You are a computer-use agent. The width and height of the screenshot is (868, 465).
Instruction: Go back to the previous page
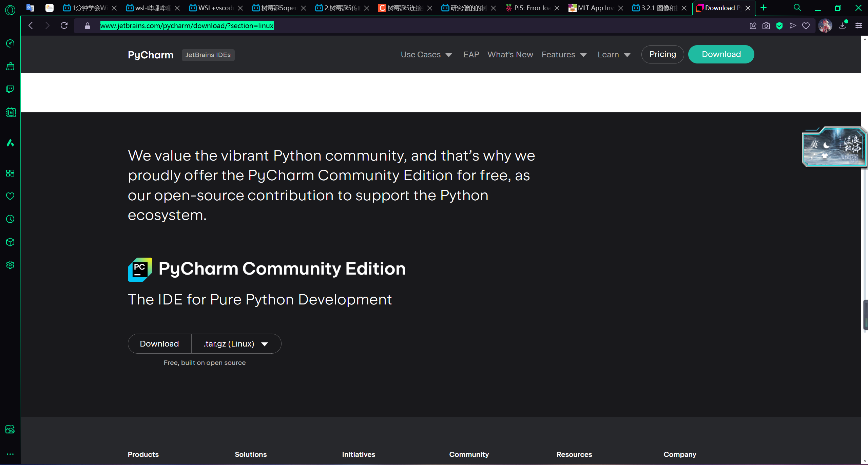click(x=31, y=25)
